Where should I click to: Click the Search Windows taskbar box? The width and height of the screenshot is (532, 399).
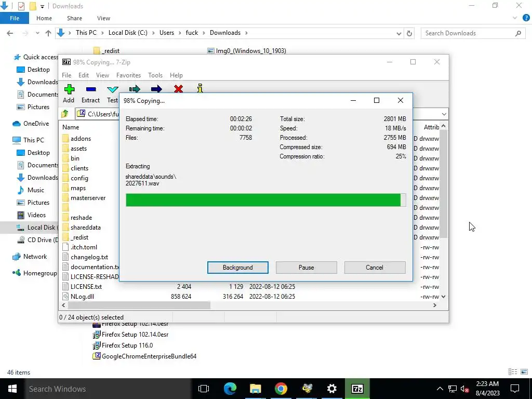108,389
